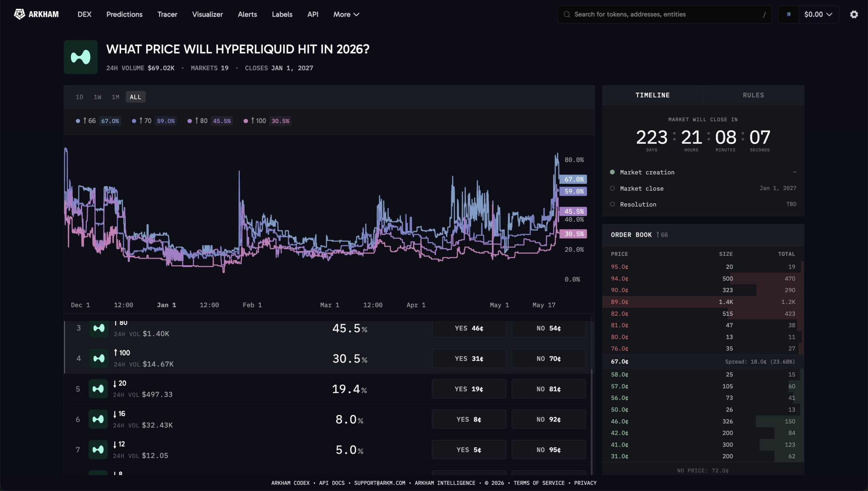Buy NO 70¢ on ↑100 market
The height and width of the screenshot is (491, 868).
click(549, 358)
